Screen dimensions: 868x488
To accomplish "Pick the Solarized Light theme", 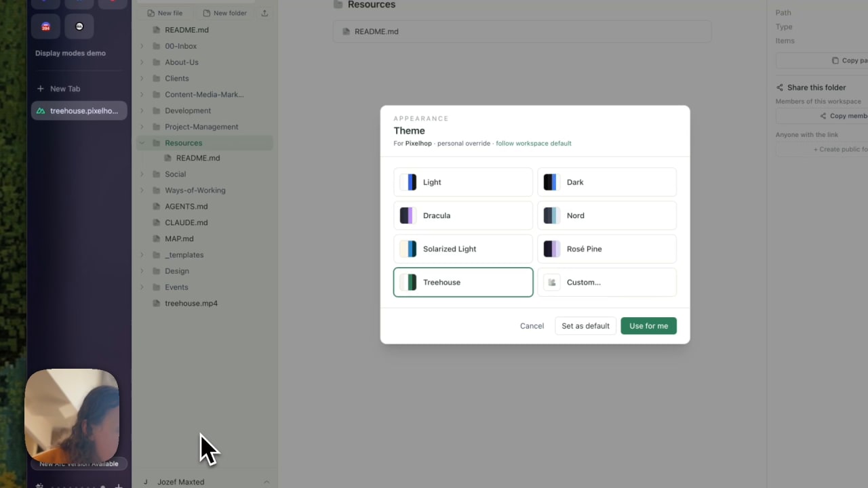I will [x=463, y=249].
